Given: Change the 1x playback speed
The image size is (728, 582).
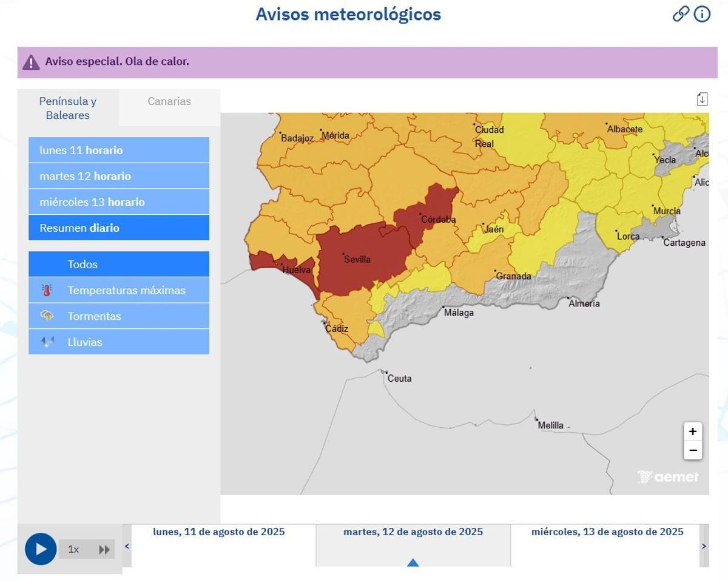Looking at the screenshot, I should coord(74,549).
